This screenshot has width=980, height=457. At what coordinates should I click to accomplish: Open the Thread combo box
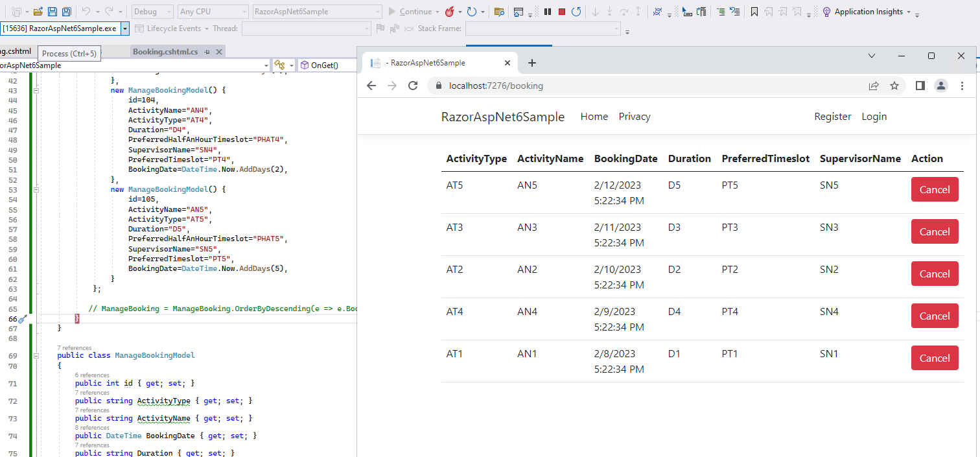click(307, 29)
